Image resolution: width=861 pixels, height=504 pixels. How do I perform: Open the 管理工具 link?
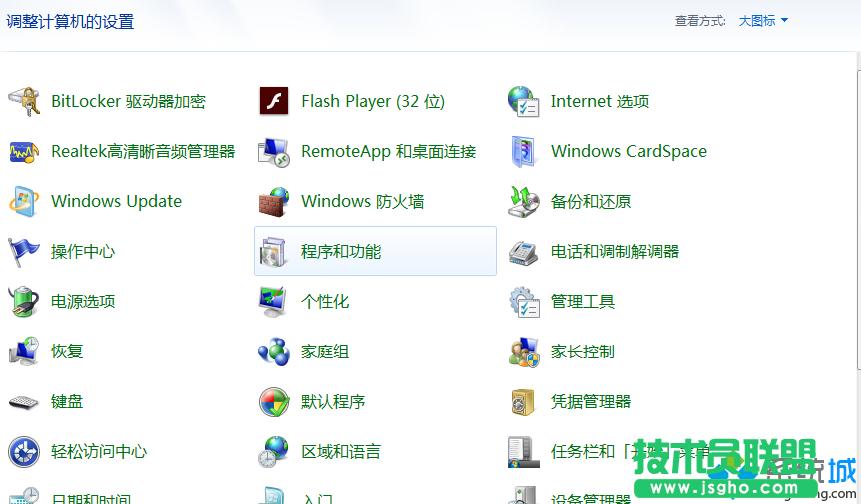(x=582, y=301)
